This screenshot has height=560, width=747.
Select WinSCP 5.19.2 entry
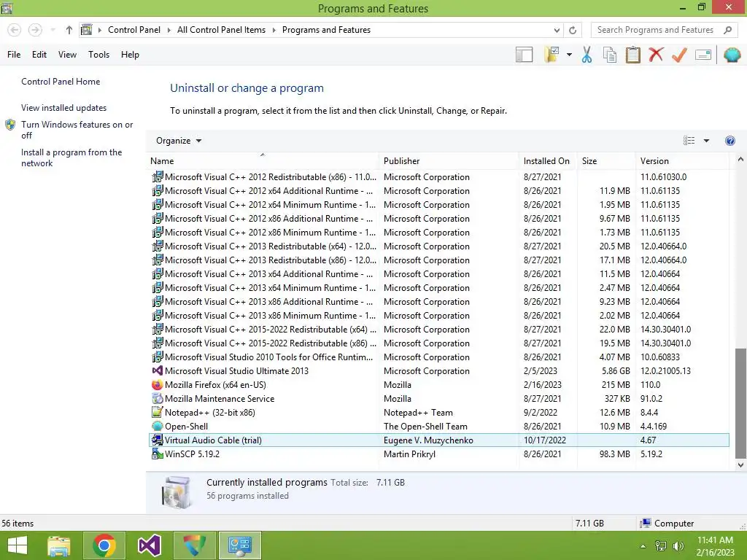(x=439, y=454)
